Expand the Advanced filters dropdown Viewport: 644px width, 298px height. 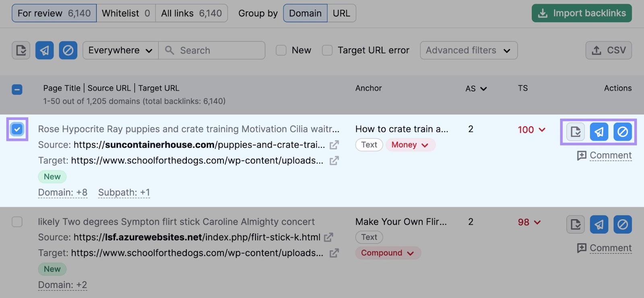pos(469,50)
